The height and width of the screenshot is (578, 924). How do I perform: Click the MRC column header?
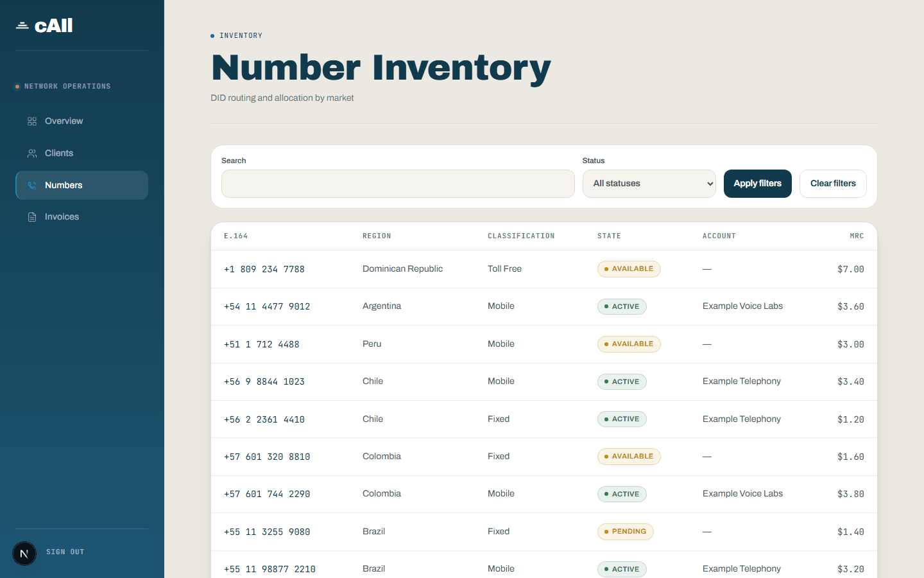point(857,236)
